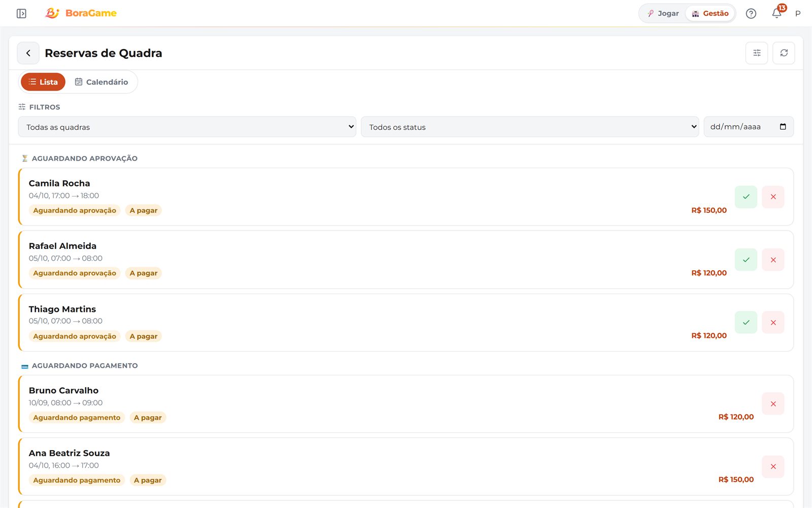
Task: Select the Lista view tab
Action: coord(43,82)
